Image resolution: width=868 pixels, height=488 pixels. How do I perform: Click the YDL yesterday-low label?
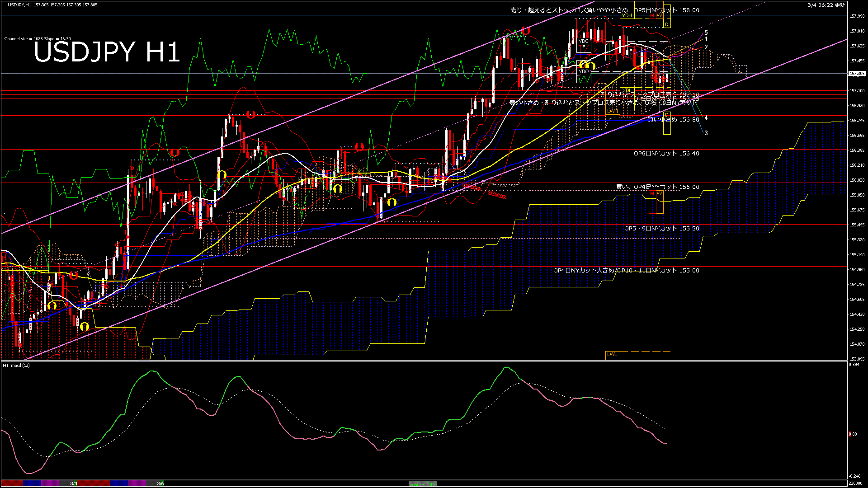click(x=627, y=90)
